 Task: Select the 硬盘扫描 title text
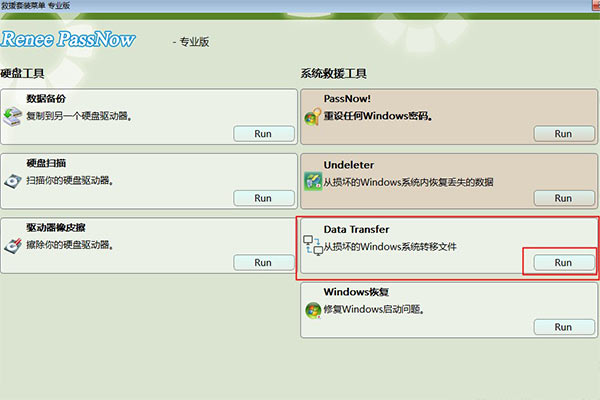pyautogui.click(x=46, y=163)
